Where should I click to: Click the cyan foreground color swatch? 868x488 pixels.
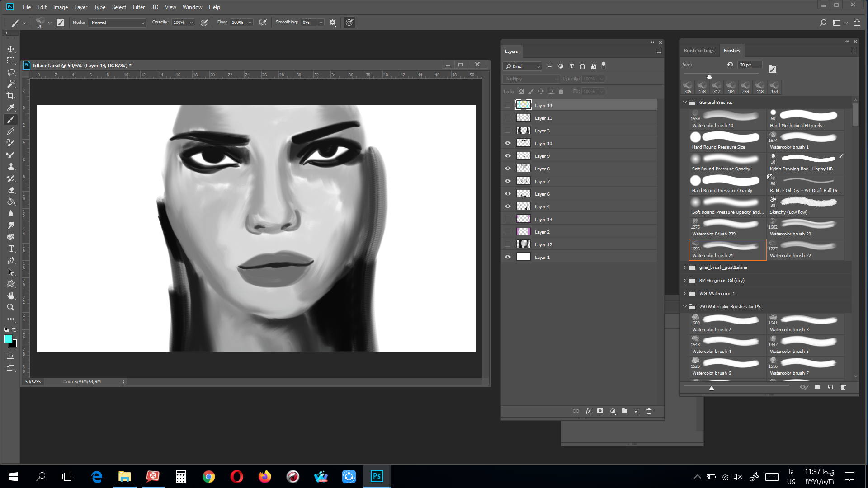(x=8, y=339)
